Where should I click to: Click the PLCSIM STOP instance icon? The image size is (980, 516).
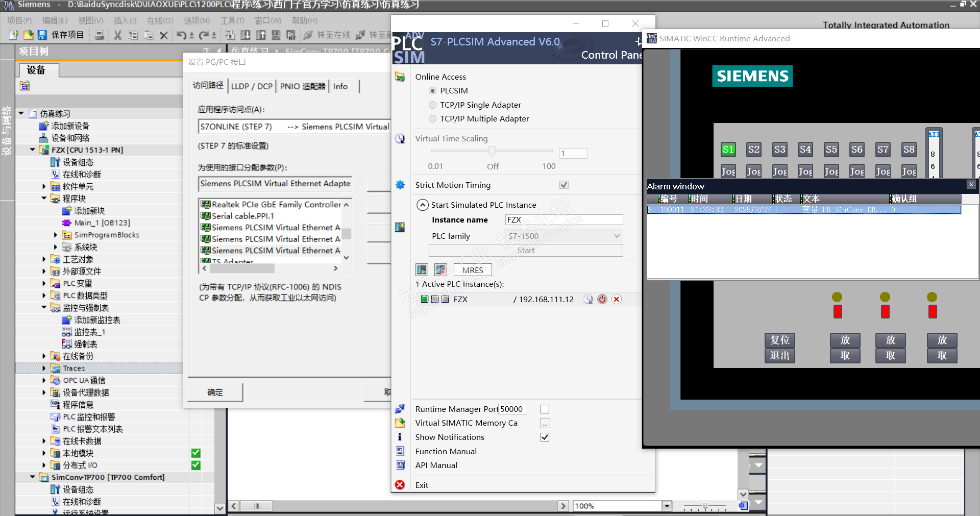[440, 269]
